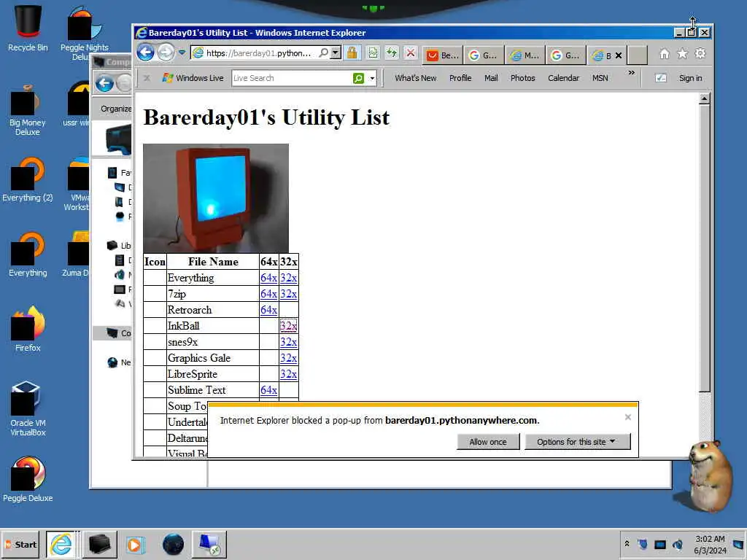Switch to the 'M...' browser tab

[525, 55]
